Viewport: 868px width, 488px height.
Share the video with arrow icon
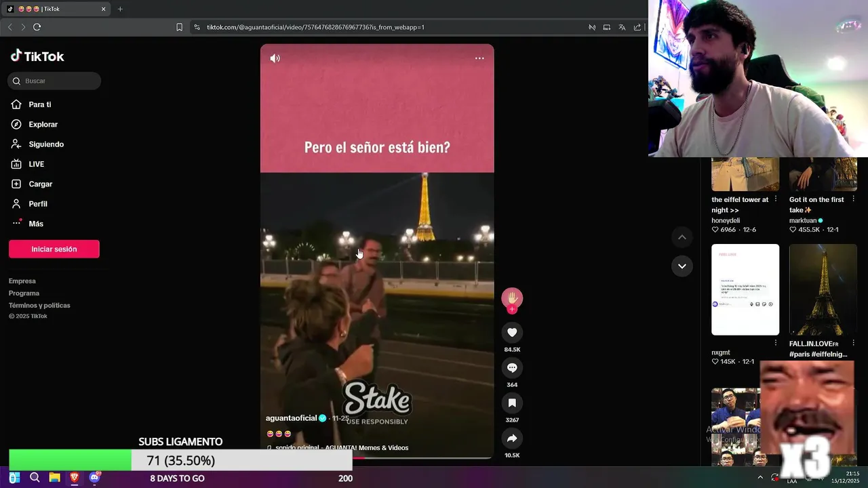click(512, 438)
